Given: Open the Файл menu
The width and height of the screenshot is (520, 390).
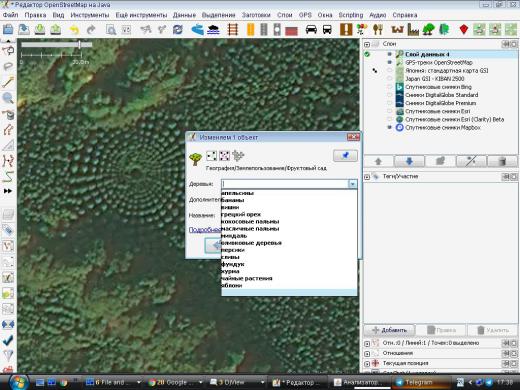Looking at the screenshot, I should point(11,15).
